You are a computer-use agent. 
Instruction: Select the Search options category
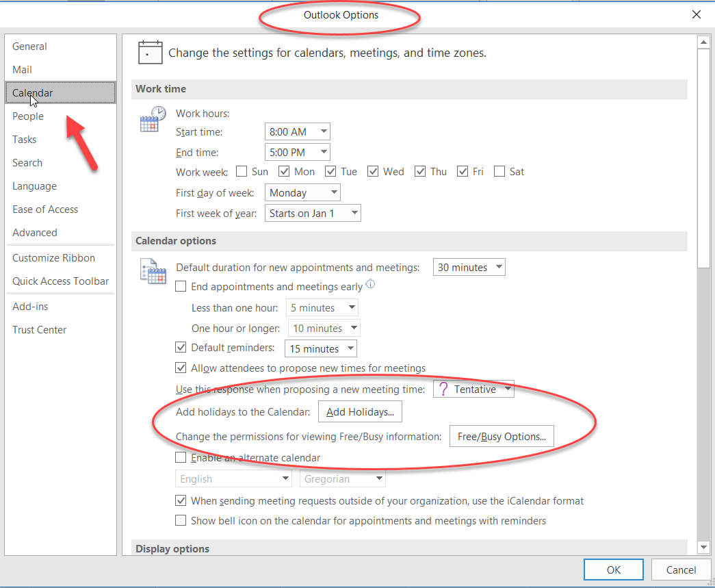[60, 163]
